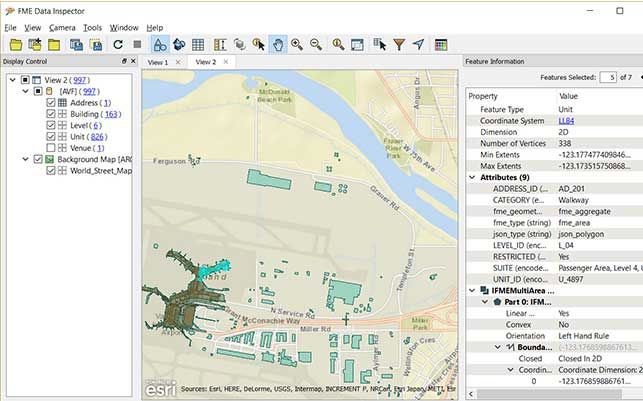643x401 pixels.
Task: Click the Address count link 1
Action: [107, 103]
